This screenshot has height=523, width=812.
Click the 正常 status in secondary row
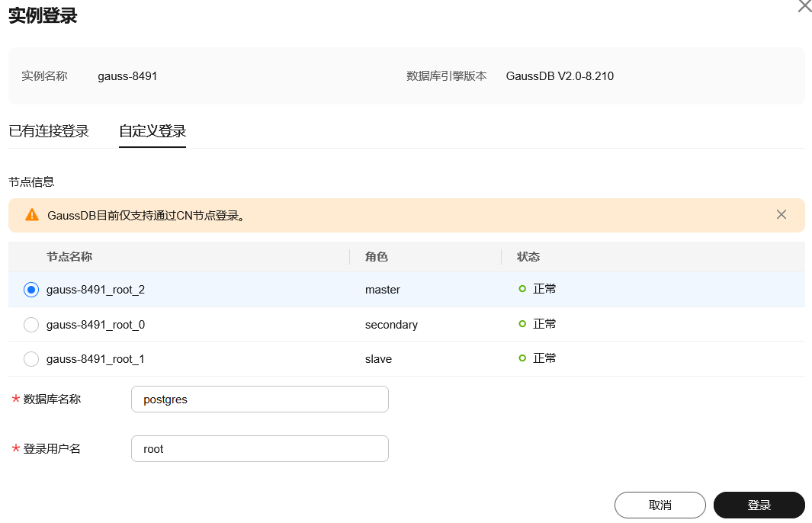(538, 324)
